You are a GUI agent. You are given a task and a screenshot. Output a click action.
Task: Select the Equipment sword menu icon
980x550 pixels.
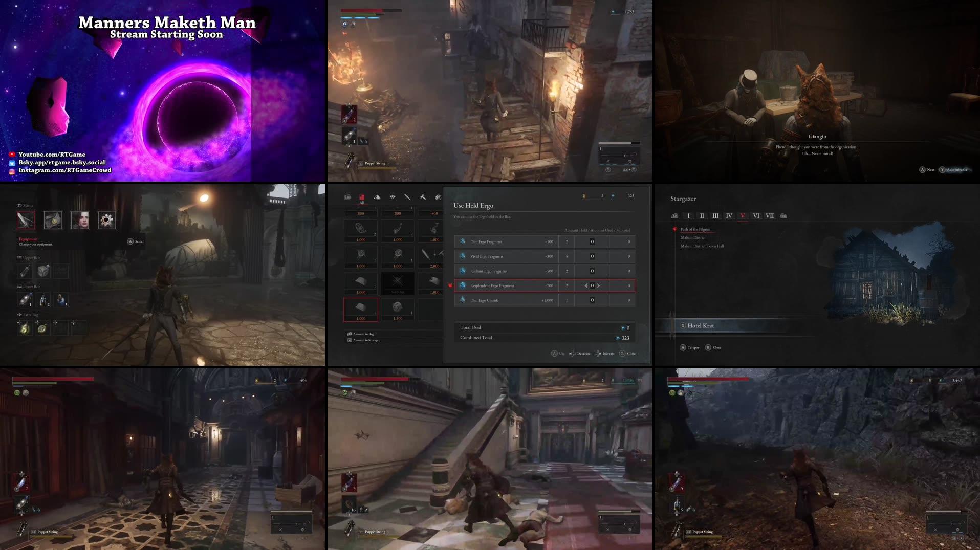(26, 220)
